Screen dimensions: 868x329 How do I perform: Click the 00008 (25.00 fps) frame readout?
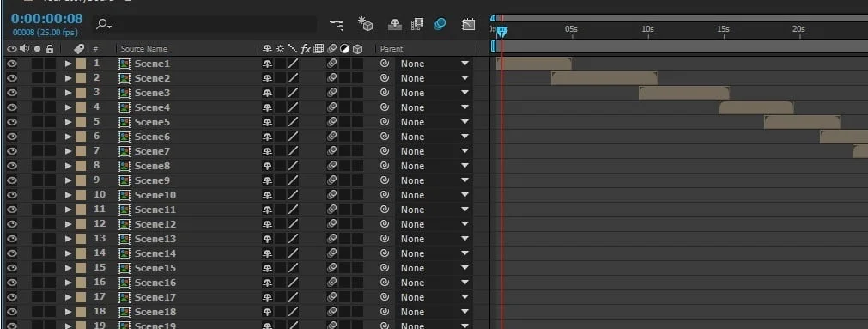coord(46,33)
